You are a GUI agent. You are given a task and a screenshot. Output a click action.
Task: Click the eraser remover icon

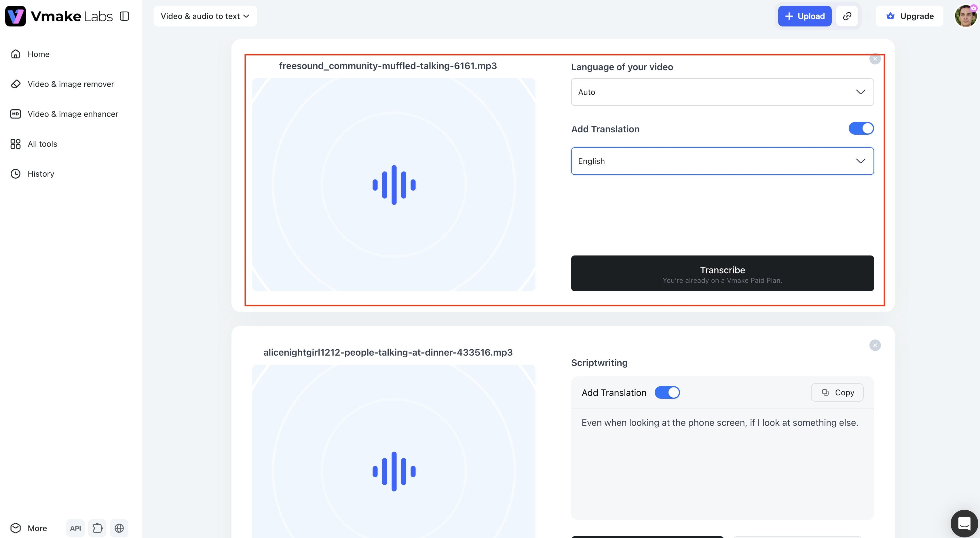click(x=16, y=84)
